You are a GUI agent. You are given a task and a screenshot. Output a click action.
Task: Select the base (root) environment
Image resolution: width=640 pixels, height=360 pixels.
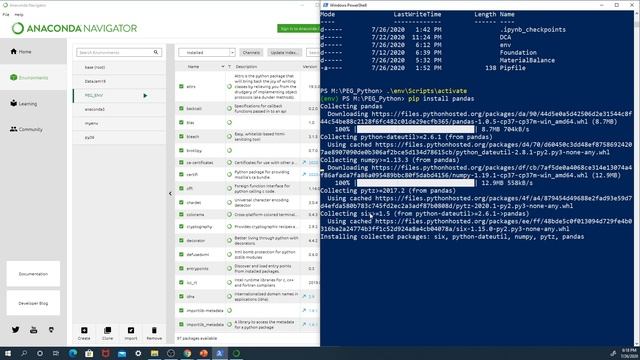[119, 67]
